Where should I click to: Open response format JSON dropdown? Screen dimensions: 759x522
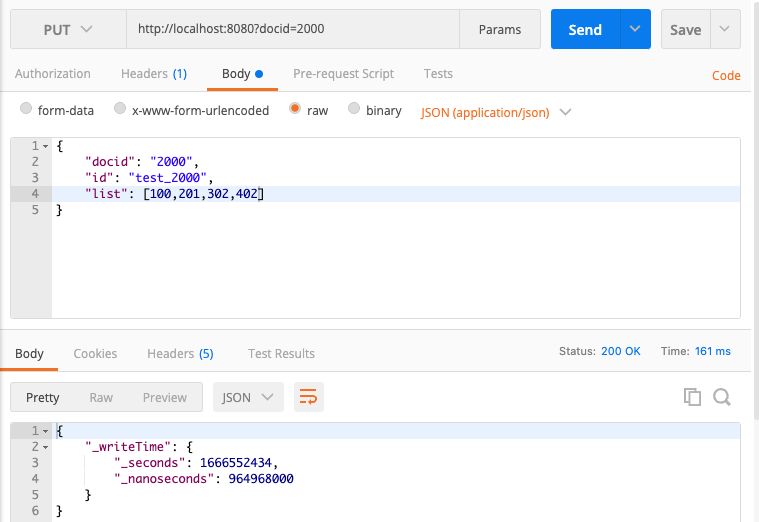[x=248, y=397]
